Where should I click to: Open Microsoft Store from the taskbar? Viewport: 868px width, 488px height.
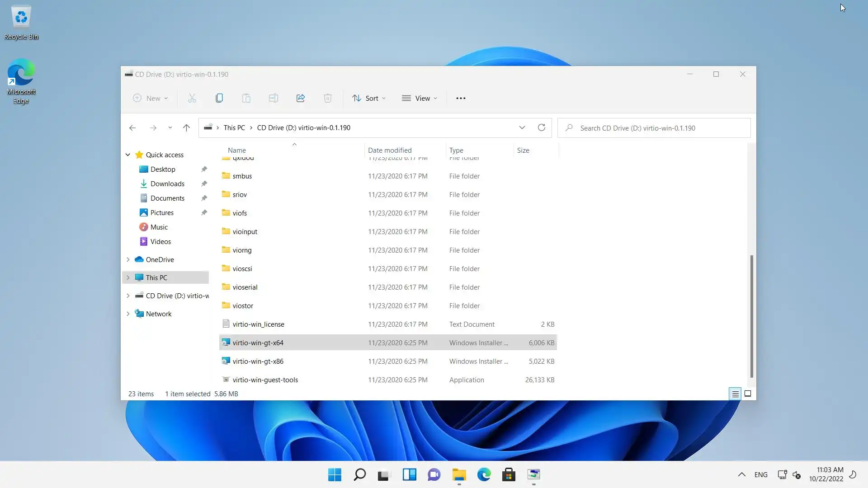[509, 474]
